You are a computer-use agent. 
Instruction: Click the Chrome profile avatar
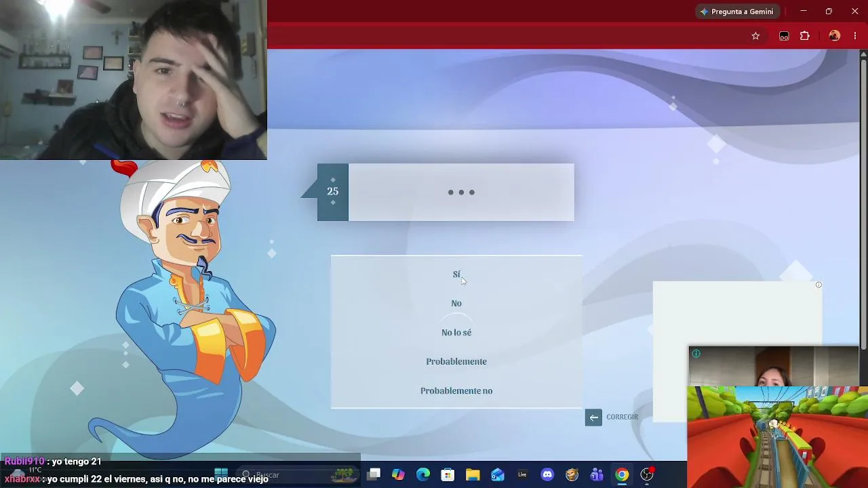pyautogui.click(x=835, y=36)
